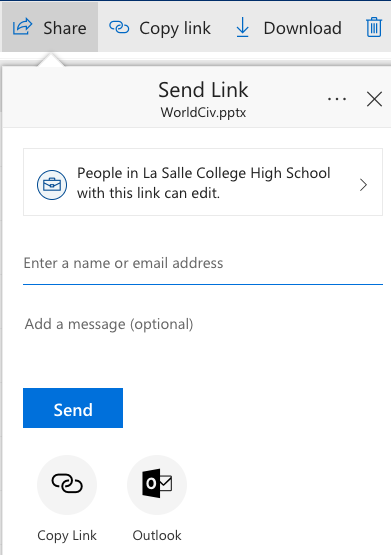Click the blue Send button
This screenshot has width=391, height=555.
[x=73, y=408]
